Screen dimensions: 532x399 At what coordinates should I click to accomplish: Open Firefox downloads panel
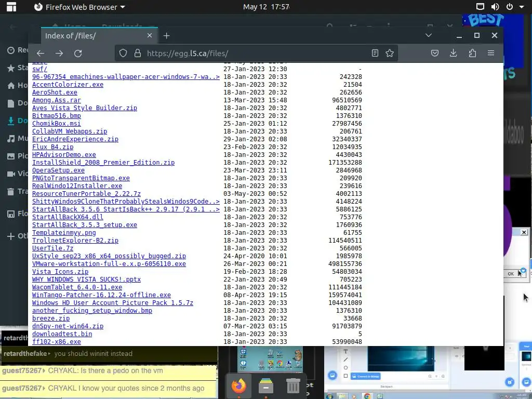453,54
